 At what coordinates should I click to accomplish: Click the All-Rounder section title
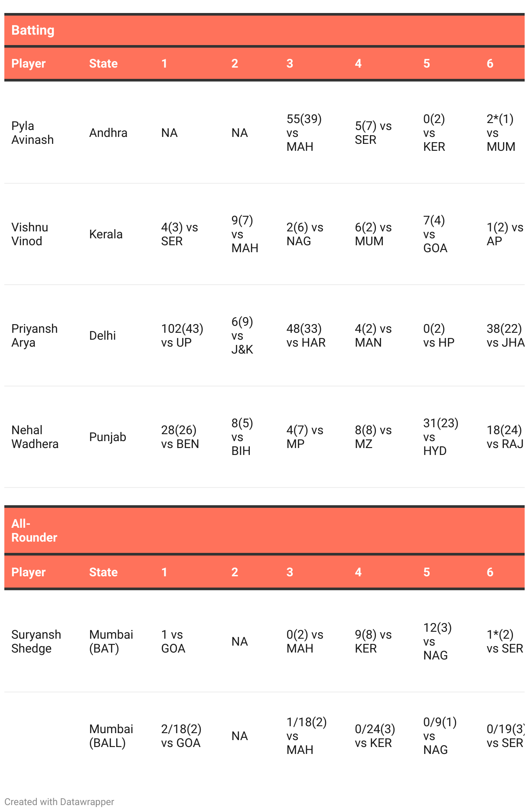[x=34, y=530]
